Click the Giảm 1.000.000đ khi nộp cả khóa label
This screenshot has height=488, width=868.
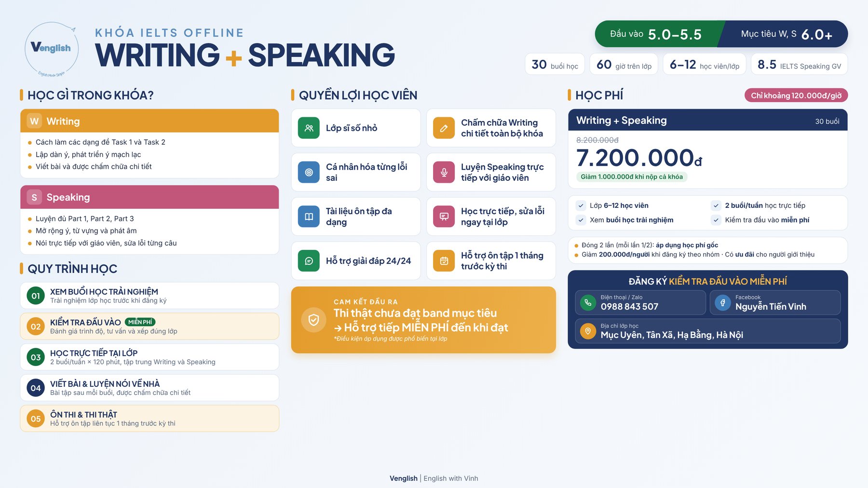point(632,177)
